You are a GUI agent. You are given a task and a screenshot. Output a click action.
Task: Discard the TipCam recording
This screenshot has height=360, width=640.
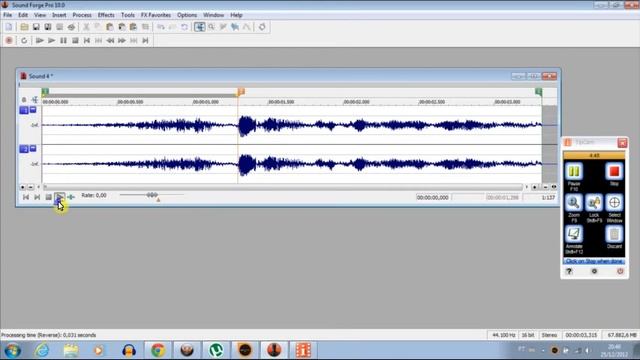coord(614,234)
